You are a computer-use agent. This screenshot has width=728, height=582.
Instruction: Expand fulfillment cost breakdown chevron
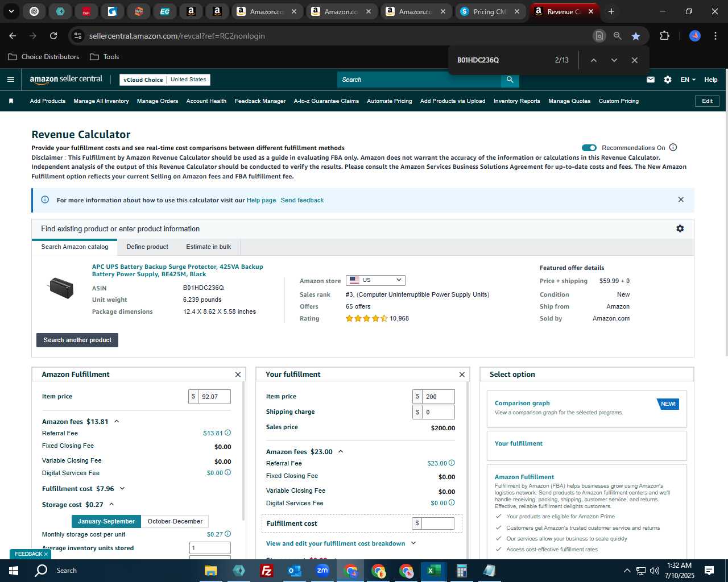coord(413,543)
